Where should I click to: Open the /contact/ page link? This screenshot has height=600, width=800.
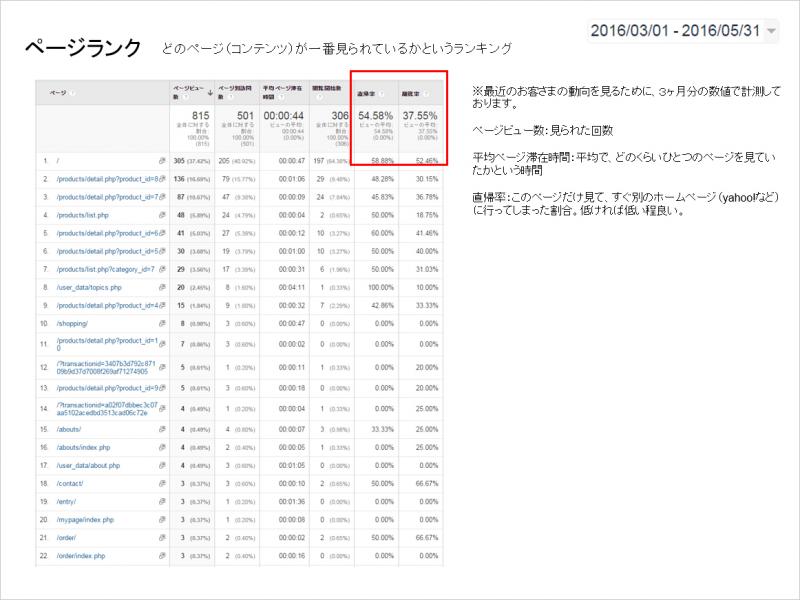[x=70, y=483]
